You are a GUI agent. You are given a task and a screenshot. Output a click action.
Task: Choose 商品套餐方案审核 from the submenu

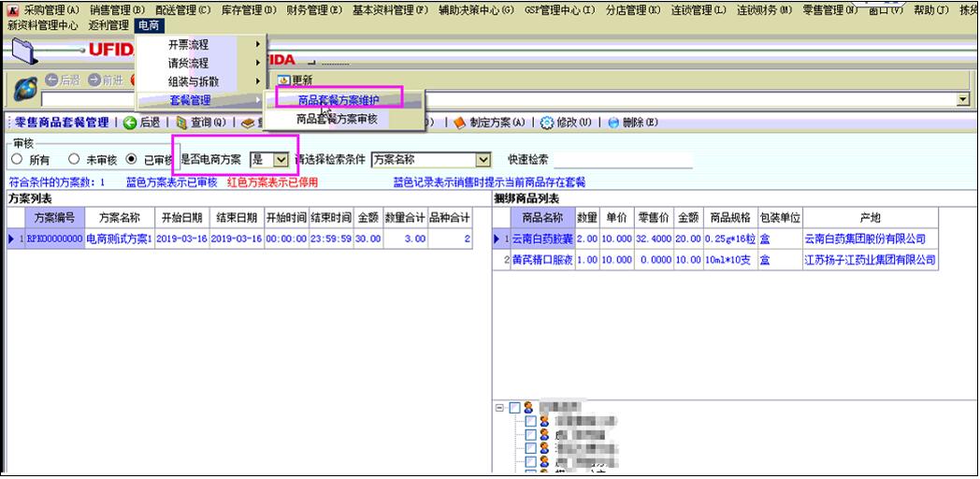pyautogui.click(x=337, y=119)
